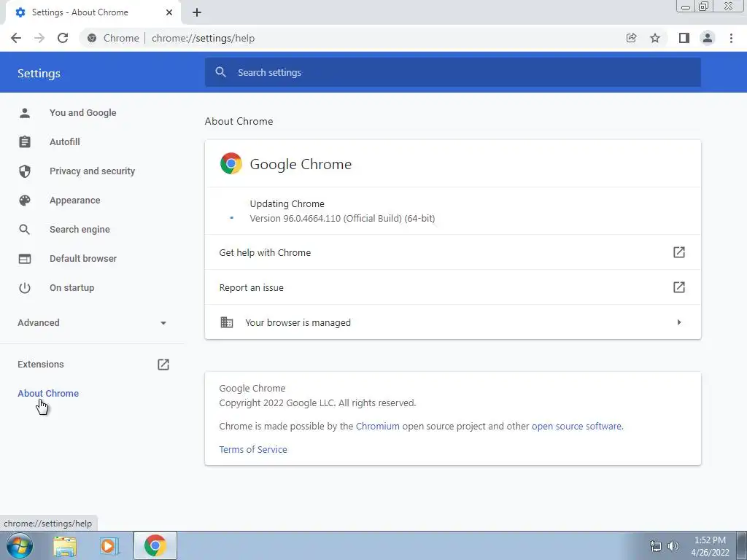Expand the Advanced section arrow

pyautogui.click(x=163, y=323)
